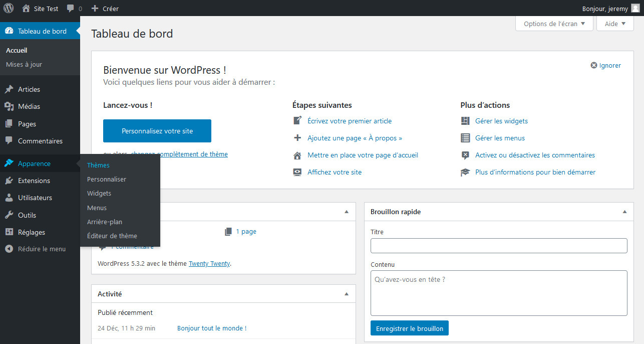Collapse the Brouillon rapide panel

pos(624,212)
